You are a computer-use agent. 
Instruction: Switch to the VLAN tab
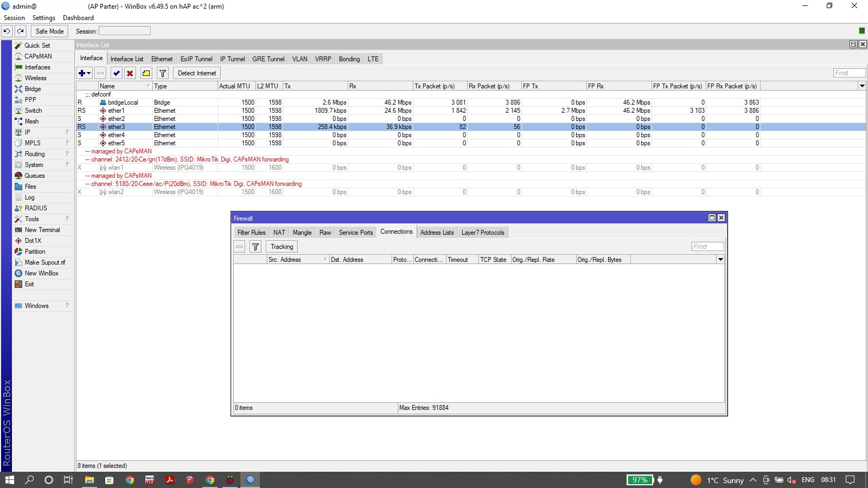click(299, 59)
